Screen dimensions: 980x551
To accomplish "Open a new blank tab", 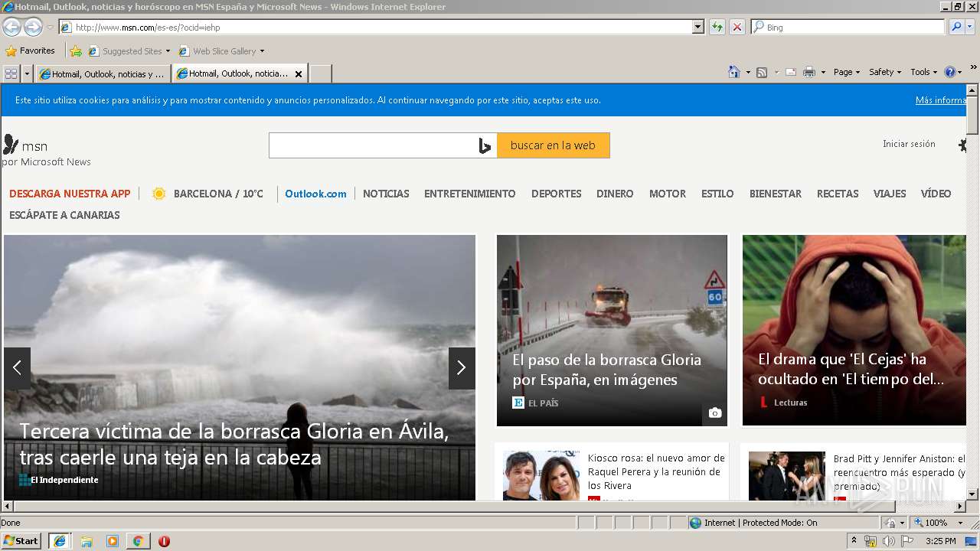I will pyautogui.click(x=320, y=74).
